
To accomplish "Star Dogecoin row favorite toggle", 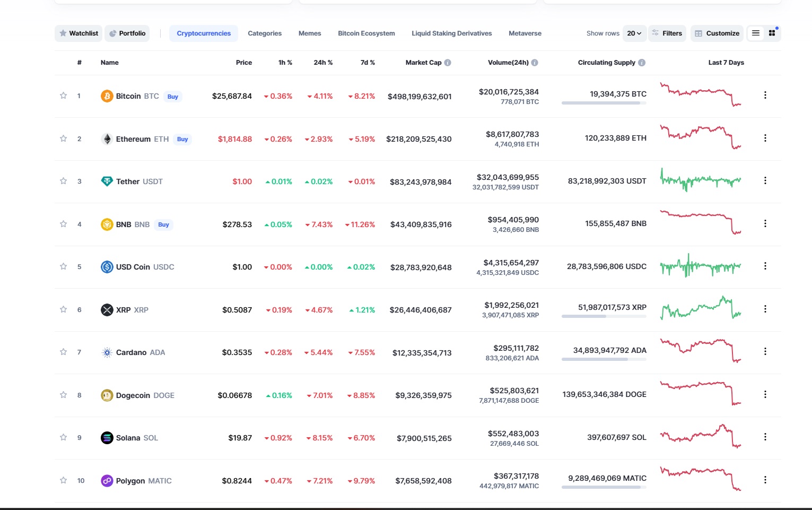I will coord(63,395).
